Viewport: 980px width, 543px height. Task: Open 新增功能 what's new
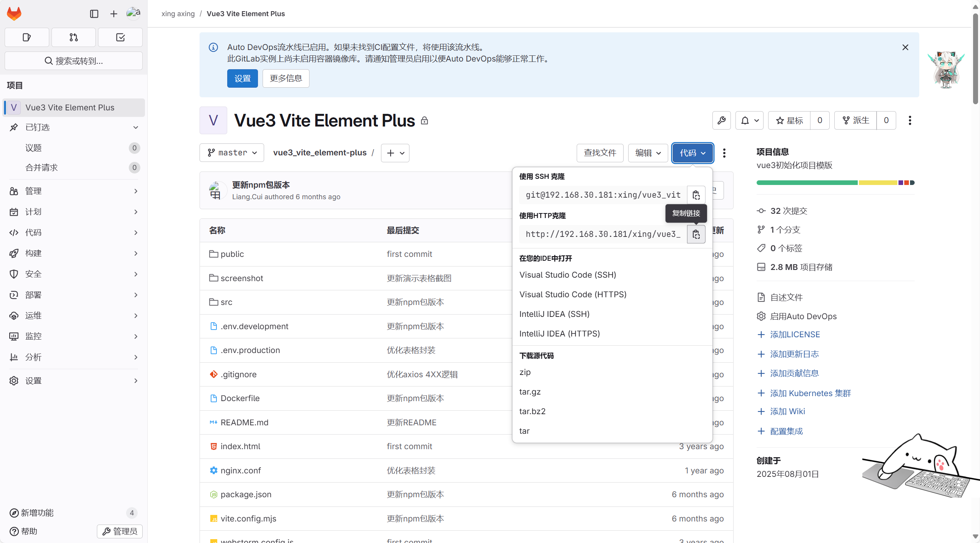pos(73,513)
